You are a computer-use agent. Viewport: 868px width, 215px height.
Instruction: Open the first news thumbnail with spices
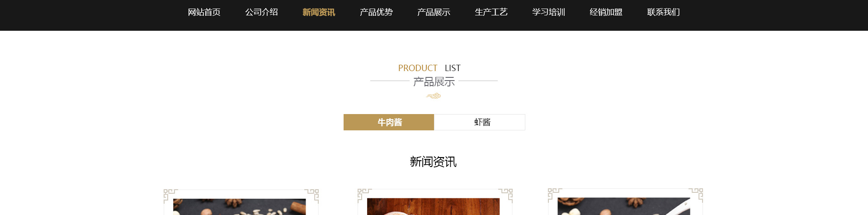pyautogui.click(x=240, y=207)
